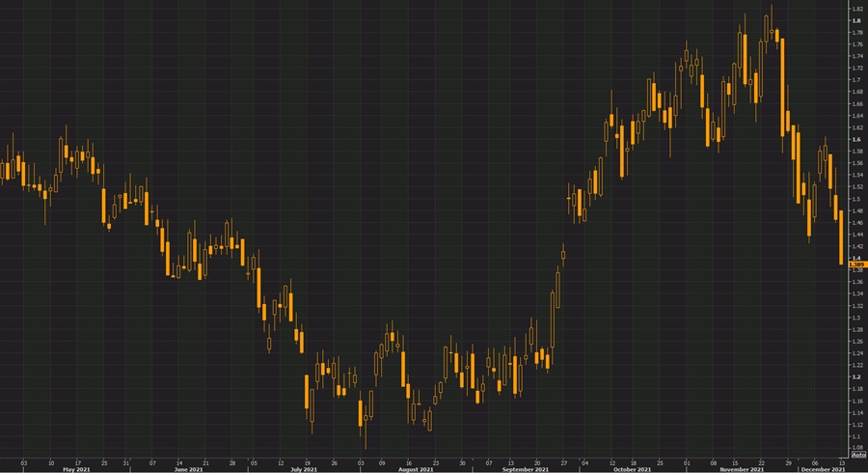Click date tick '16' under August 2021

click(409, 462)
